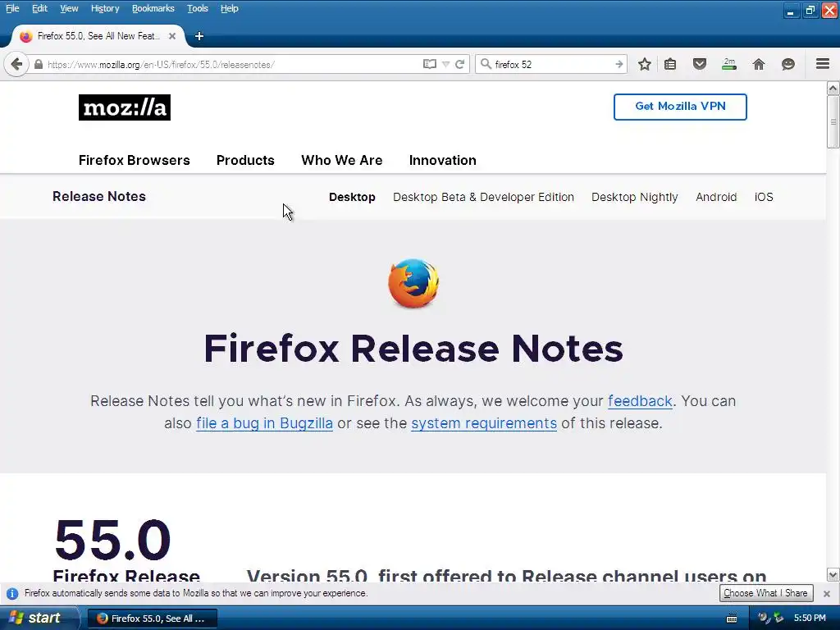840x630 pixels.
Task: Click the network connection tray icon
Action: (x=779, y=618)
